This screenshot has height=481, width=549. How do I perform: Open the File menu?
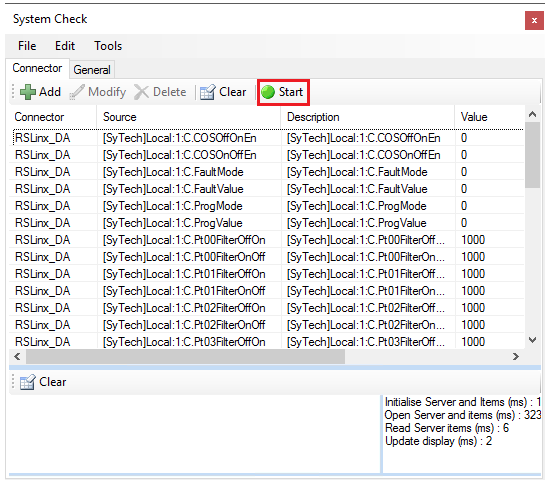tap(27, 46)
